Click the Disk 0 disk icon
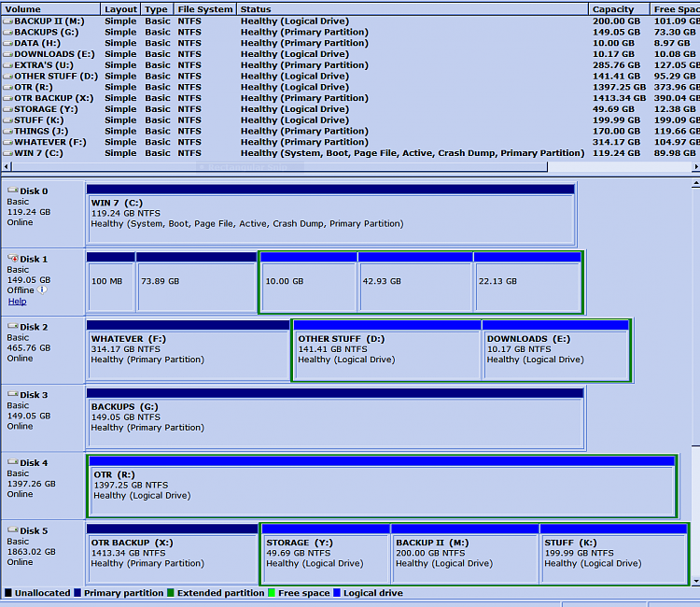 (x=12, y=191)
